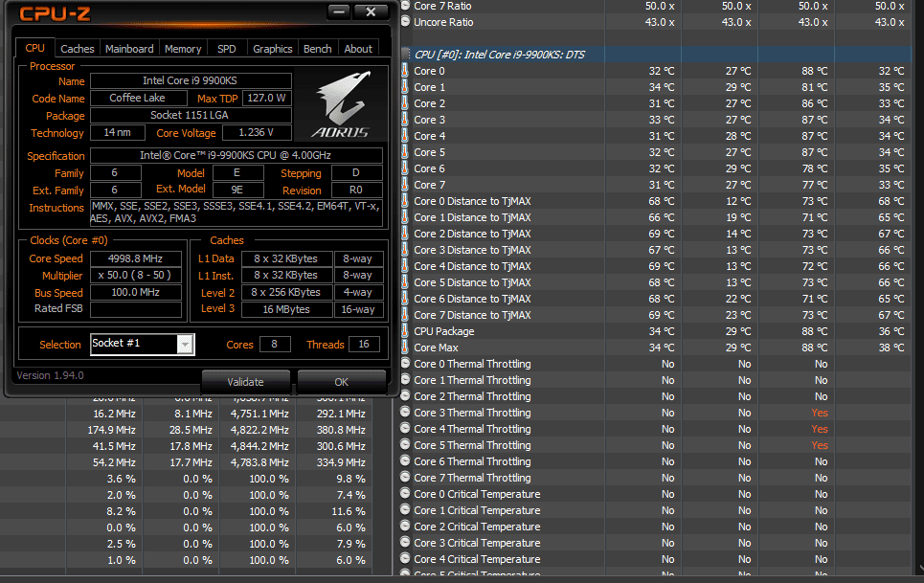Select the Core 1 Thermal Throttling row
924x583 pixels.
656,380
